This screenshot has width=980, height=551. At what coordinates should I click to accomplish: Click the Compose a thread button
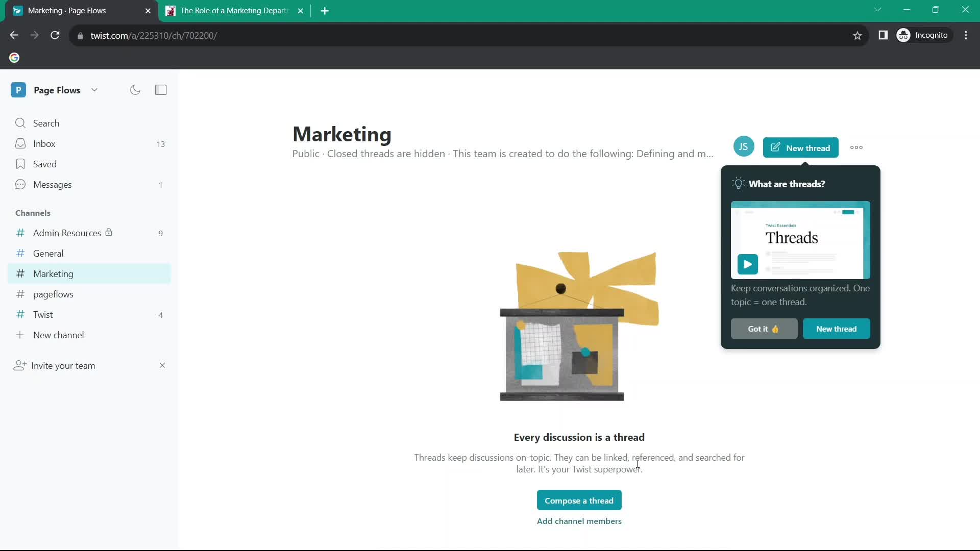[579, 500]
